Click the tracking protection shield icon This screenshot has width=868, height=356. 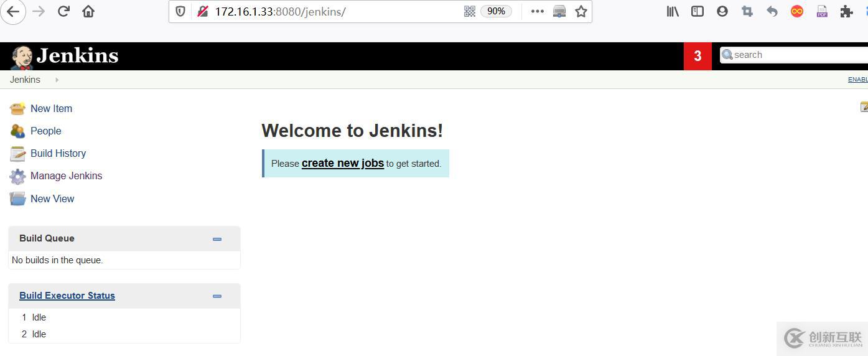[x=180, y=11]
